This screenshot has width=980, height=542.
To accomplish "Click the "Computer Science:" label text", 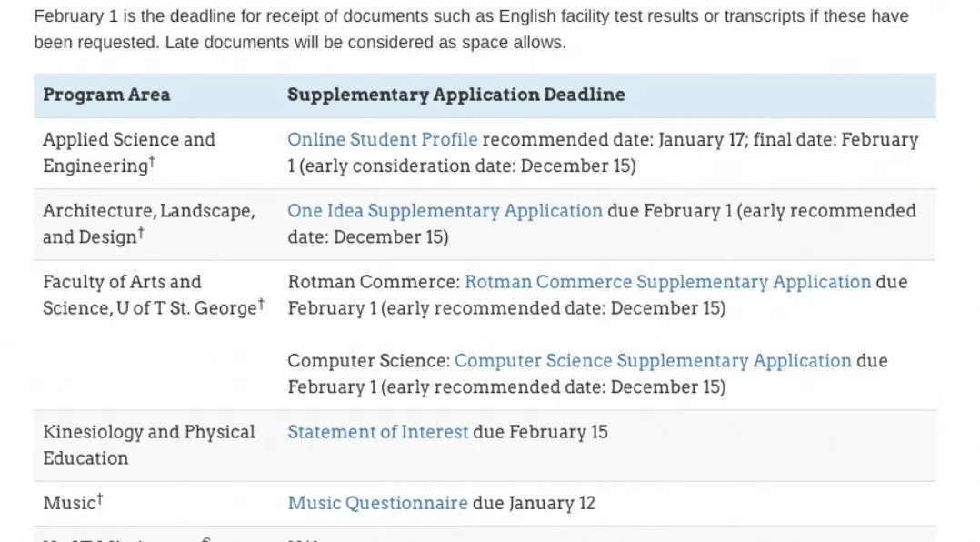I will [x=368, y=361].
